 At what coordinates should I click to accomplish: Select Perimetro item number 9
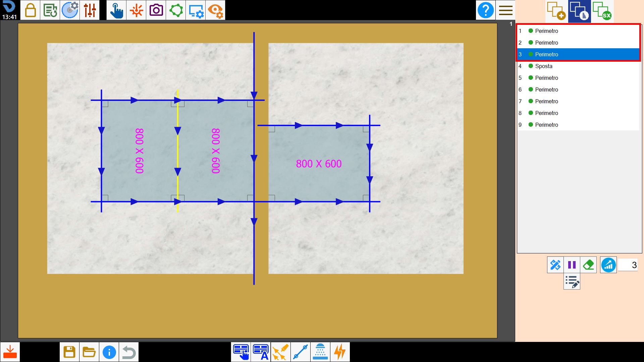(x=578, y=125)
